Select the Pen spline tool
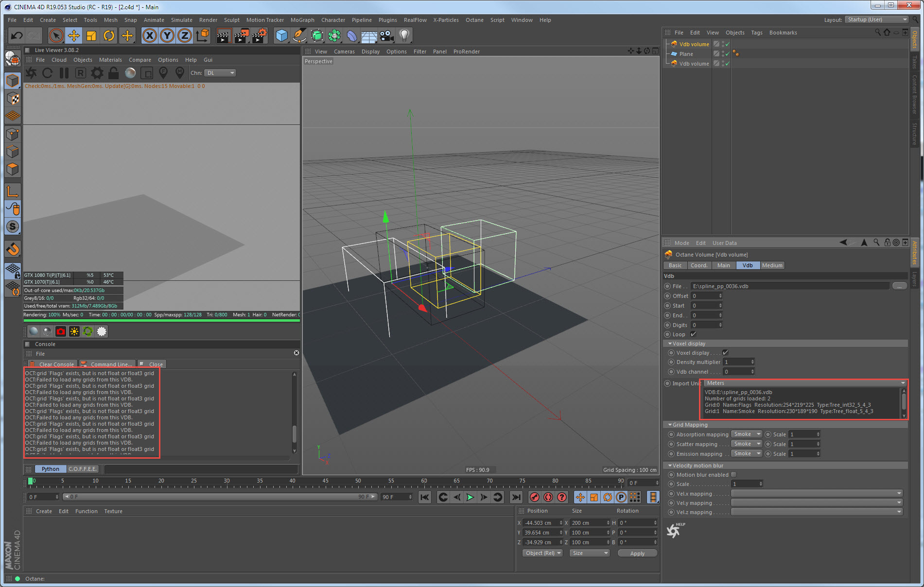The width and height of the screenshot is (924, 587). (x=299, y=35)
